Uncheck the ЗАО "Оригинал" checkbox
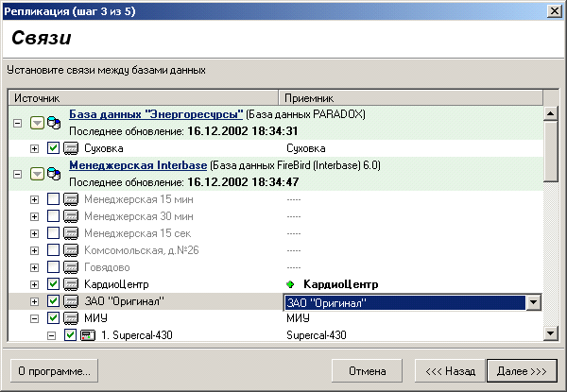The height and width of the screenshot is (392, 567). coord(53,301)
